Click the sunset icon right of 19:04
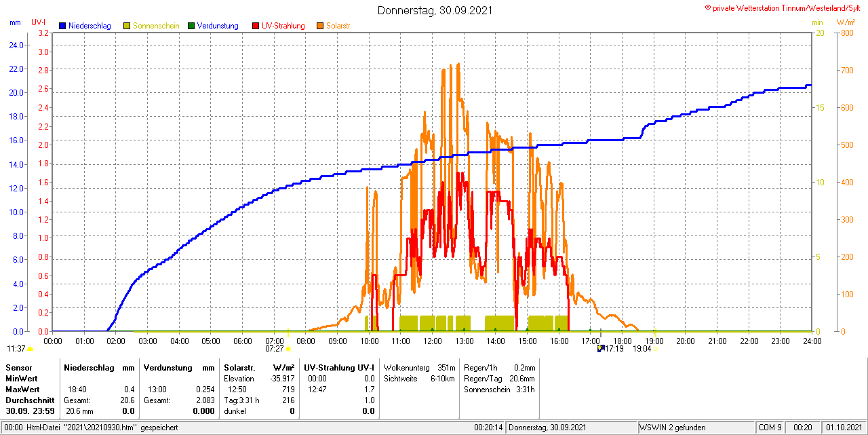This screenshot has width=868, height=435. [655, 349]
